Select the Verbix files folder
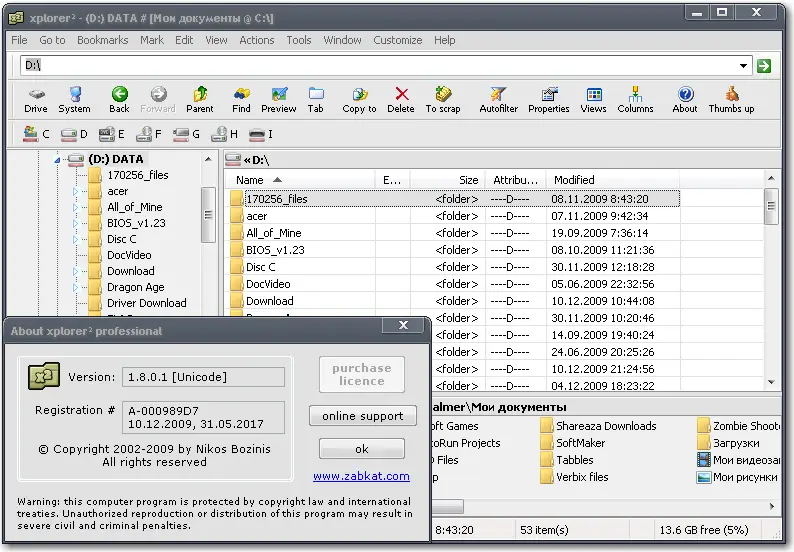This screenshot has height=552, width=794. point(574,477)
